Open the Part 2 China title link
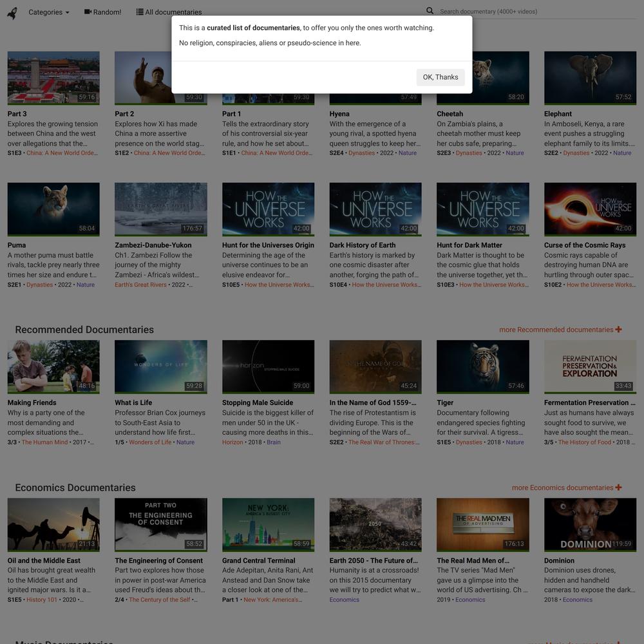644x644 pixels. pyautogui.click(x=124, y=114)
